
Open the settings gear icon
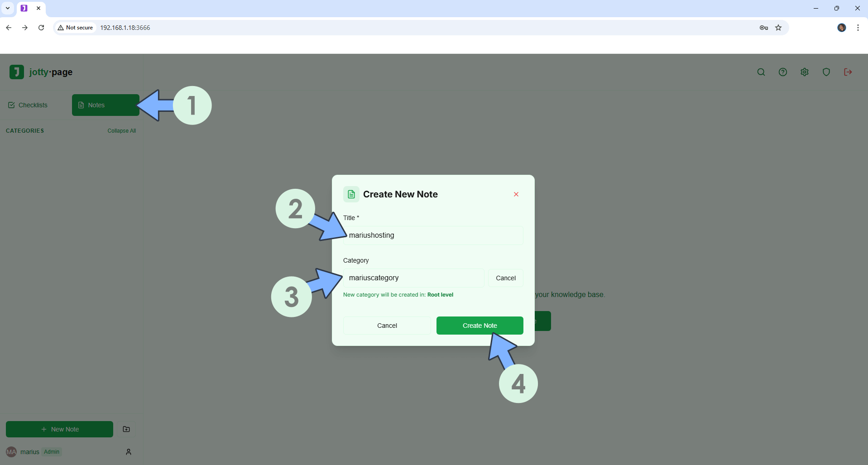coord(804,72)
